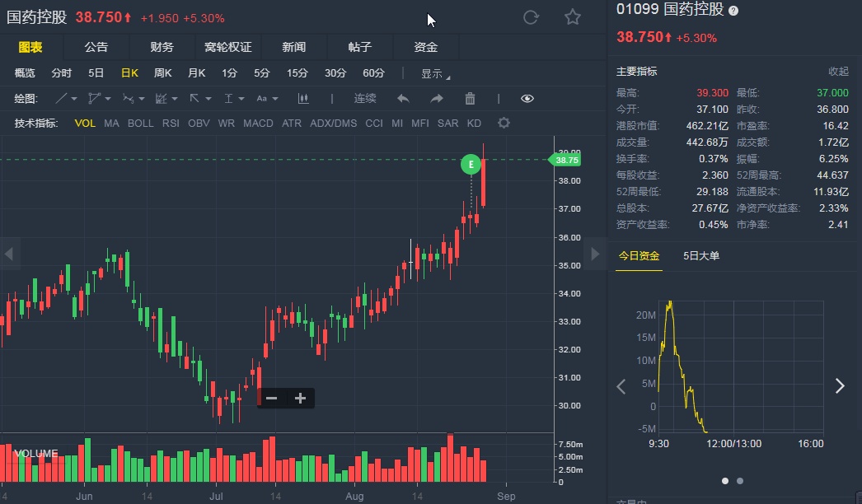Open the 窝轮权证 warrants tab
Image resolution: width=862 pixels, height=504 pixels.
[227, 47]
